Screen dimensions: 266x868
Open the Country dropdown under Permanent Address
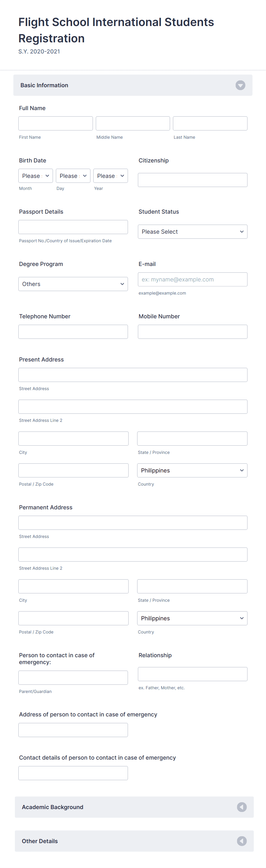tap(192, 618)
